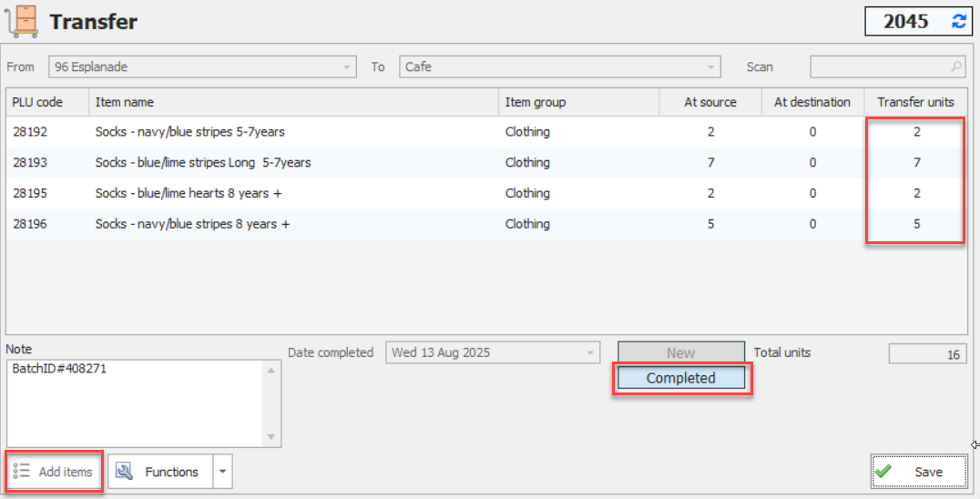Click the Scan field magnifier icon
Image resolution: width=980 pixels, height=499 pixels.
pos(956,66)
